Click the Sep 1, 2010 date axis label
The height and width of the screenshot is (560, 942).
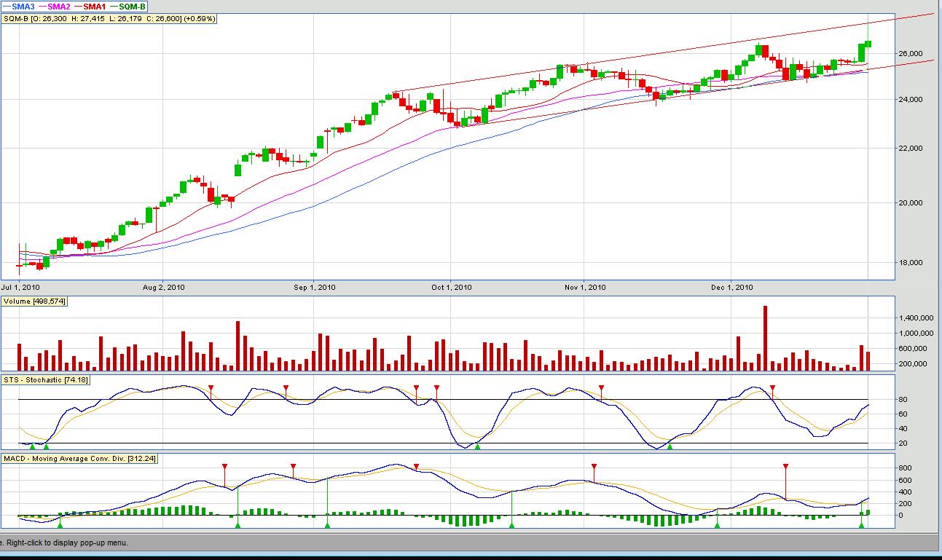tap(314, 287)
